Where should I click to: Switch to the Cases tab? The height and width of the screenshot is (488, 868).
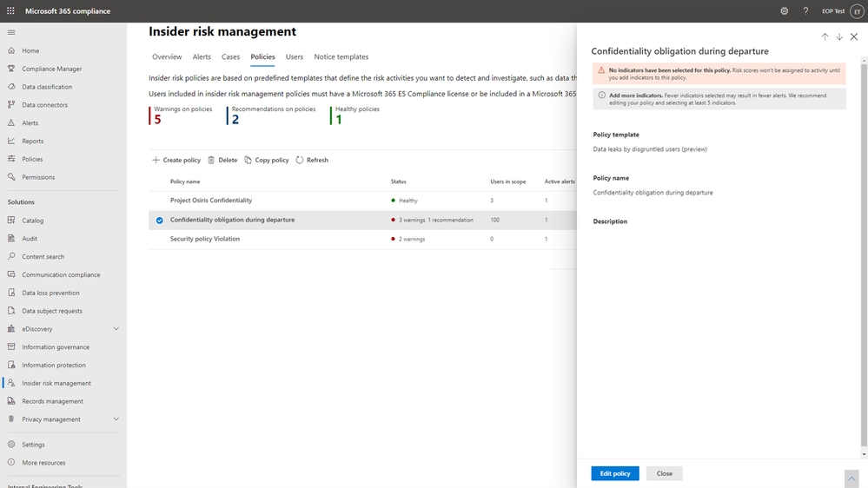230,57
